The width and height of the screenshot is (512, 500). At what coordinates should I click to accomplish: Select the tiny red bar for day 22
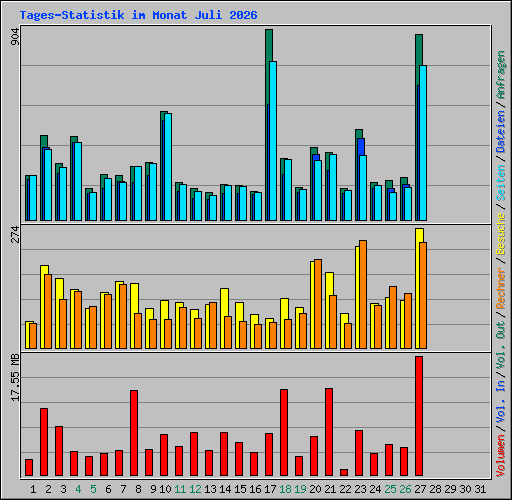[344, 472]
